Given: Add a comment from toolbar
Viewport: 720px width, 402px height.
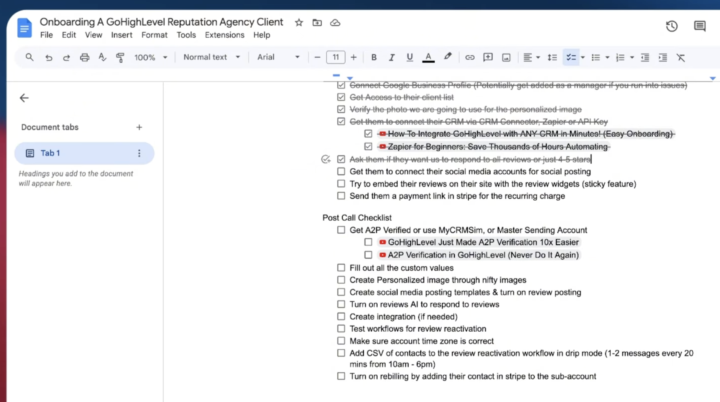Looking at the screenshot, I should coord(488,57).
